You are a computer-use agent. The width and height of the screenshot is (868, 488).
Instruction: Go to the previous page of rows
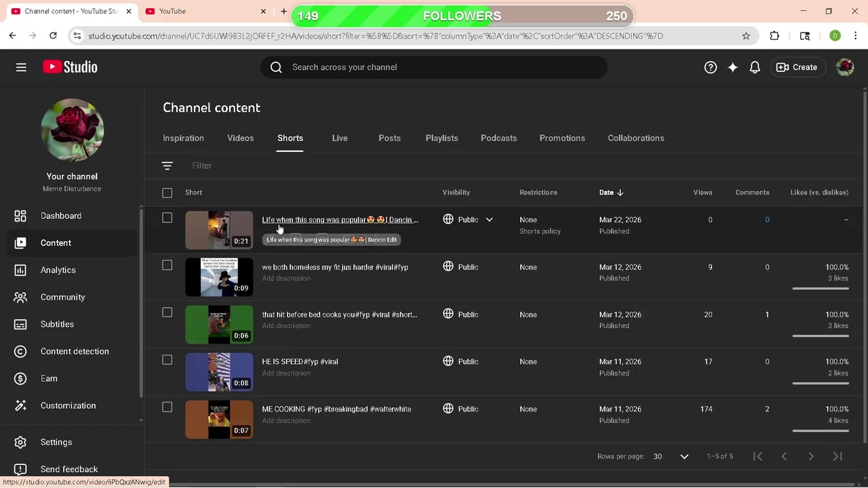[785, 456]
